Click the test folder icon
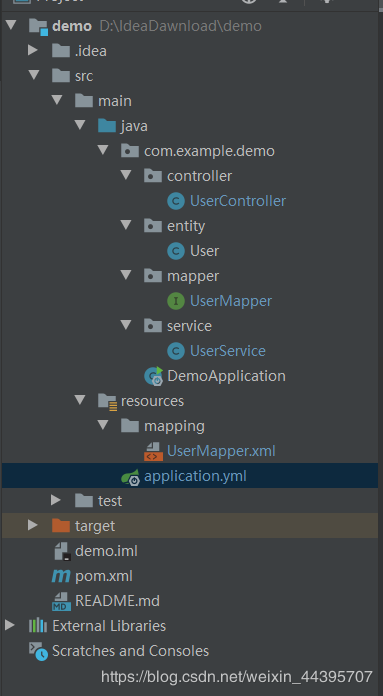Image resolution: width=383 pixels, height=696 pixels. (84, 501)
